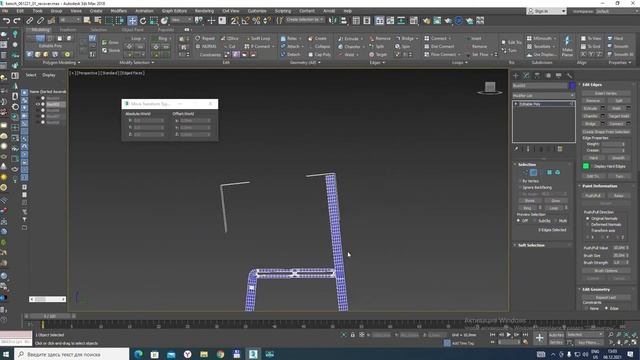Select Edge sub-object level in Selection rollout
This screenshot has height=360, width=640.
pyautogui.click(x=533, y=173)
